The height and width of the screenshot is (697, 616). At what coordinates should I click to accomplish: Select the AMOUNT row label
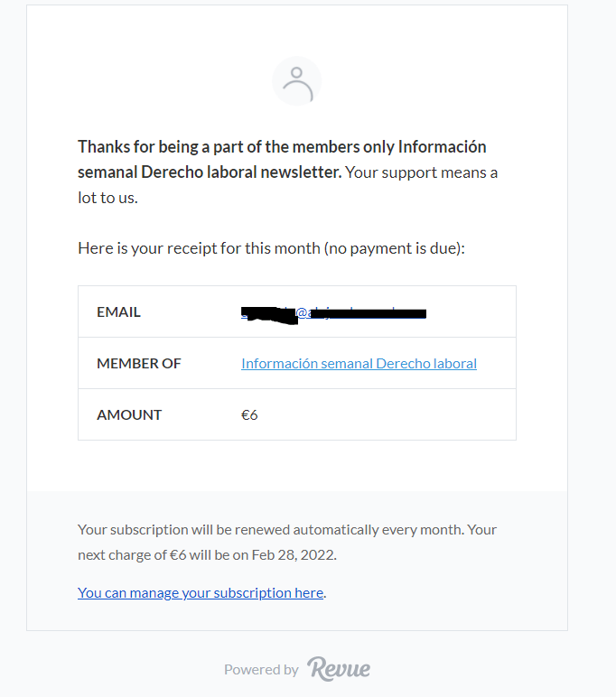tap(129, 415)
